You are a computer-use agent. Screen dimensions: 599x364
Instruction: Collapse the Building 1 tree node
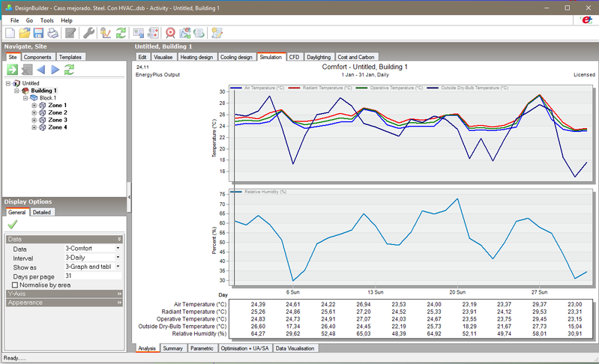click(16, 91)
